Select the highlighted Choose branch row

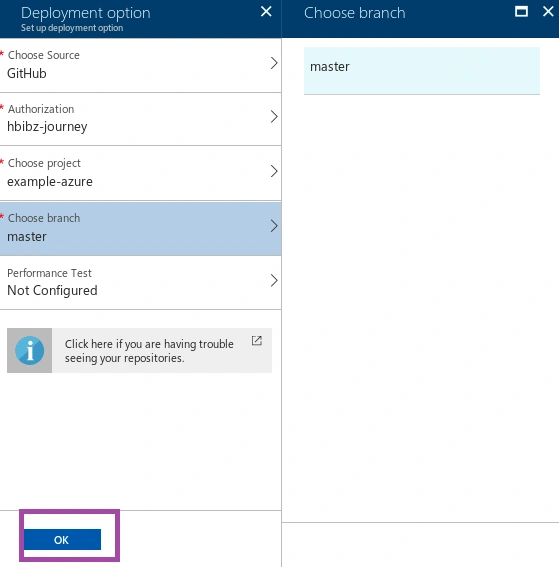pyautogui.click(x=140, y=229)
